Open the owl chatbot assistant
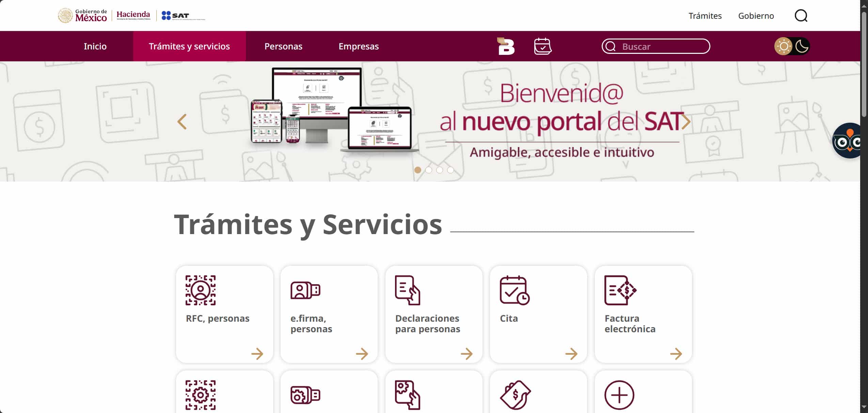868x413 pixels. pyautogui.click(x=847, y=140)
